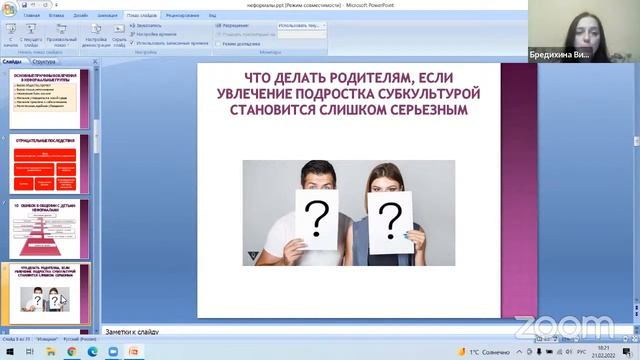Open the Произвольный показ dropdown
This screenshot has width=640, height=360.
pyautogui.click(x=61, y=35)
